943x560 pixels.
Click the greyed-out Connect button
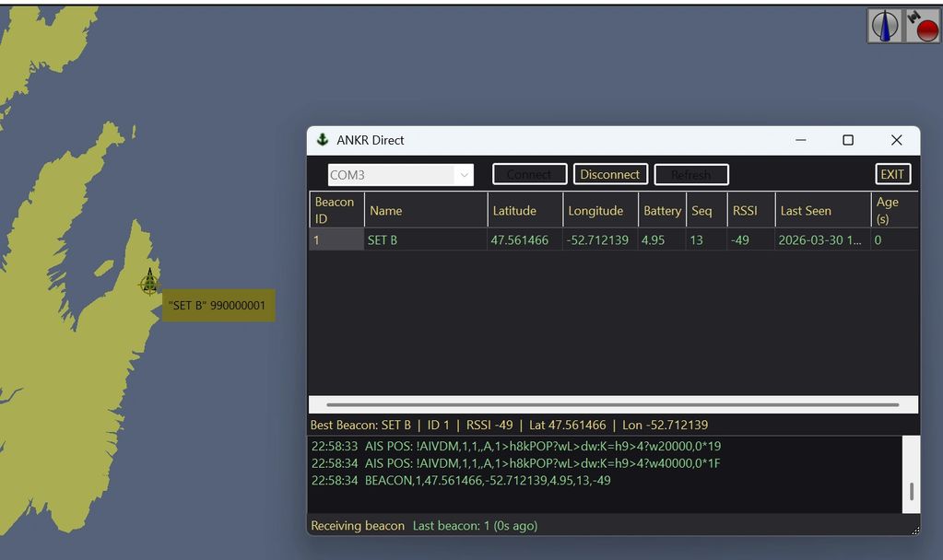[529, 174]
